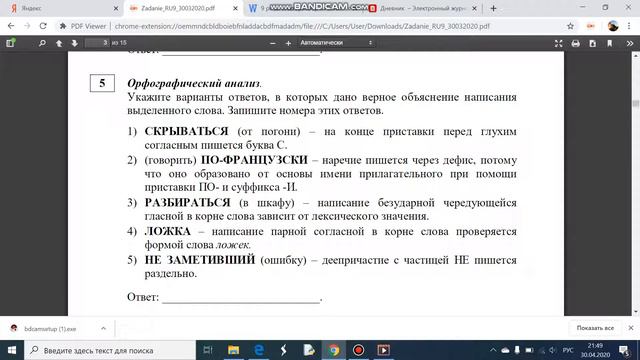
Task: Click the page number input field
Action: tap(97, 42)
